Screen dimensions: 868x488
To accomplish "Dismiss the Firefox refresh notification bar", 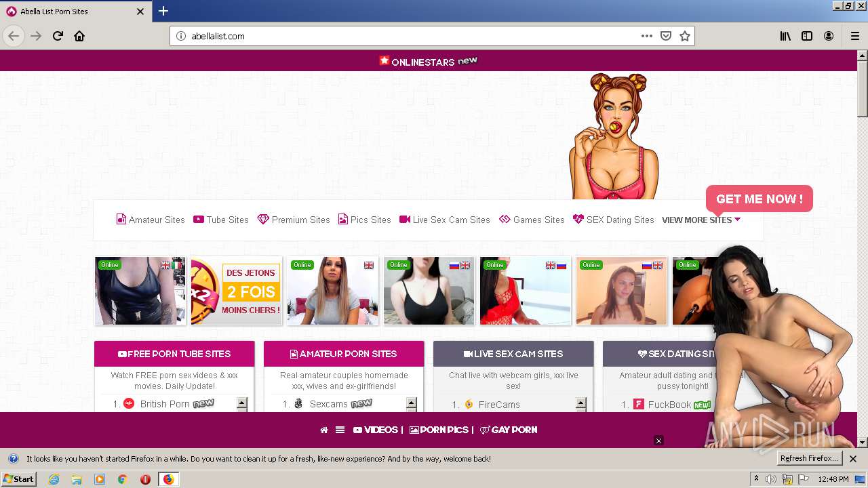I will click(853, 459).
